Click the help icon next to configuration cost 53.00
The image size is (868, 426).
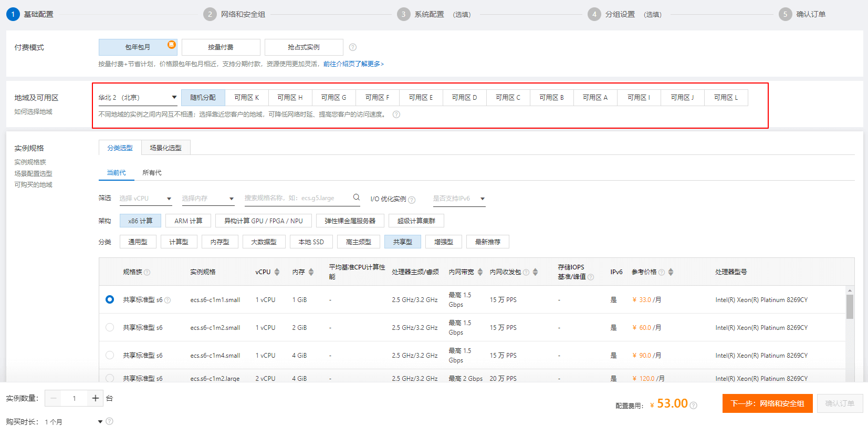tap(693, 406)
